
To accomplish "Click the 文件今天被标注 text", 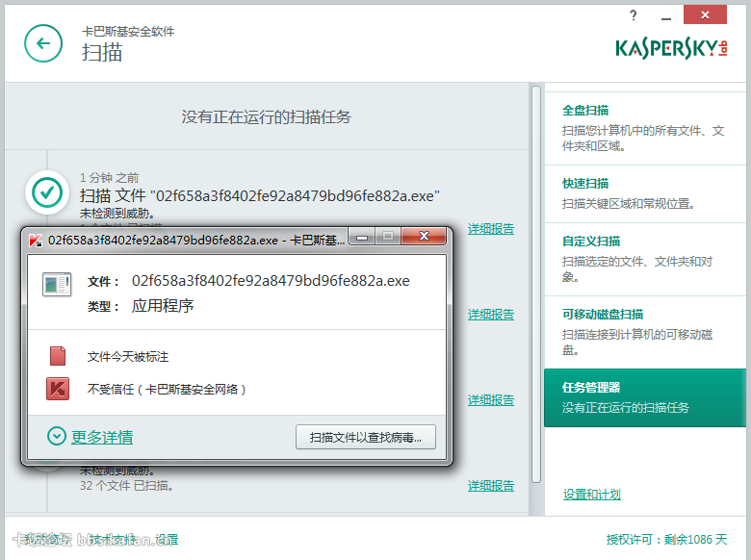I will 128,357.
